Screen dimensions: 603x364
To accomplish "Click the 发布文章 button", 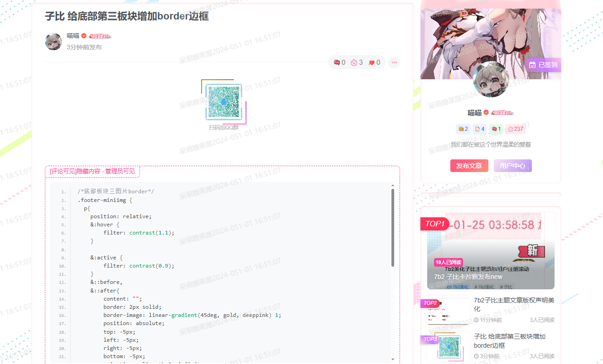I will coord(469,166).
